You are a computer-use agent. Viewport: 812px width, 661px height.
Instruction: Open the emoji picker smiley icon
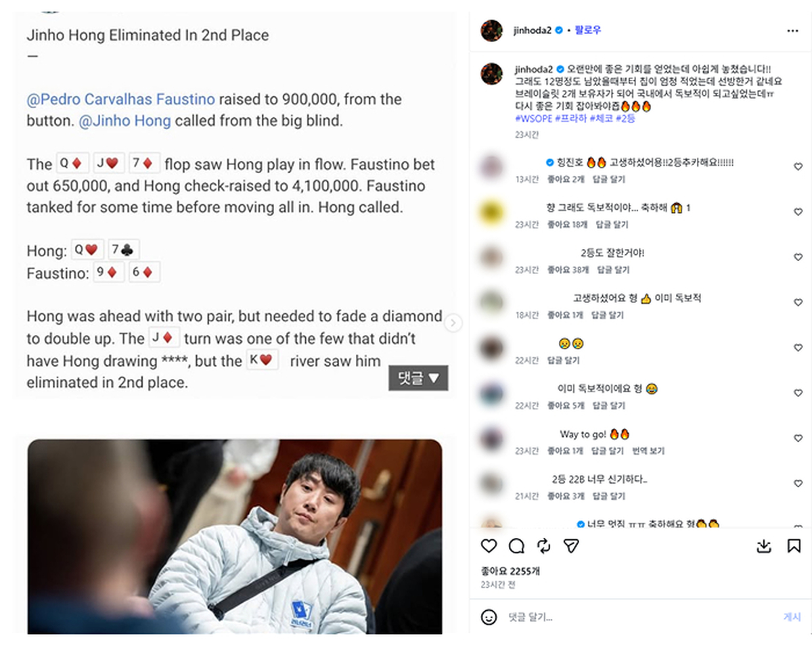tap(489, 617)
